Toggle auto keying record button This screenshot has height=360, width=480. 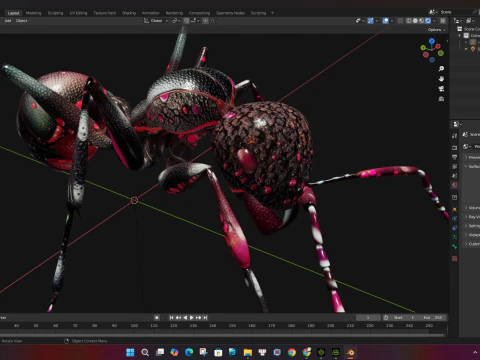point(157,318)
